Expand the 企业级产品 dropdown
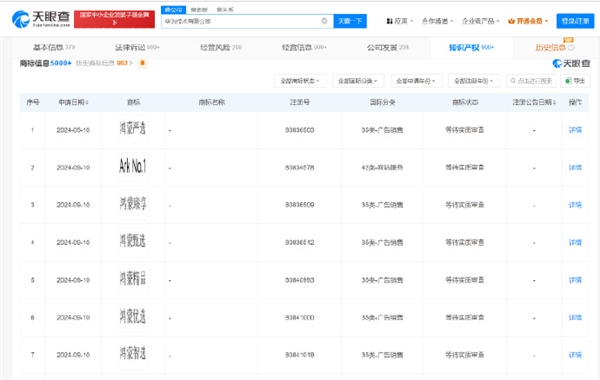Viewport: 600px width, 380px height. pos(481,21)
